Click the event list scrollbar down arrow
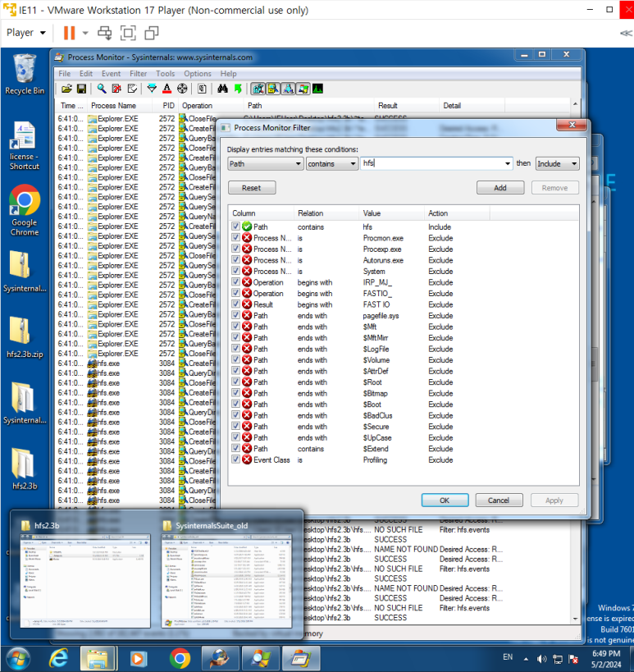The image size is (634, 672). (x=575, y=619)
